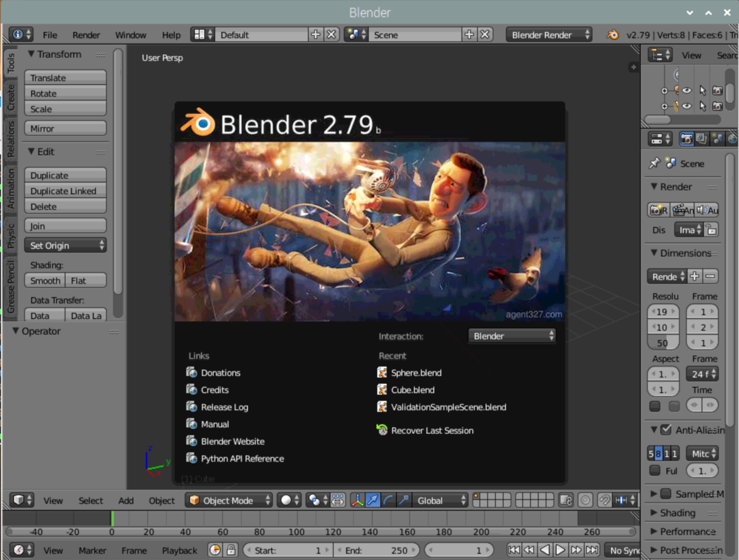Click the Duplicate Linked button

pos(65,191)
